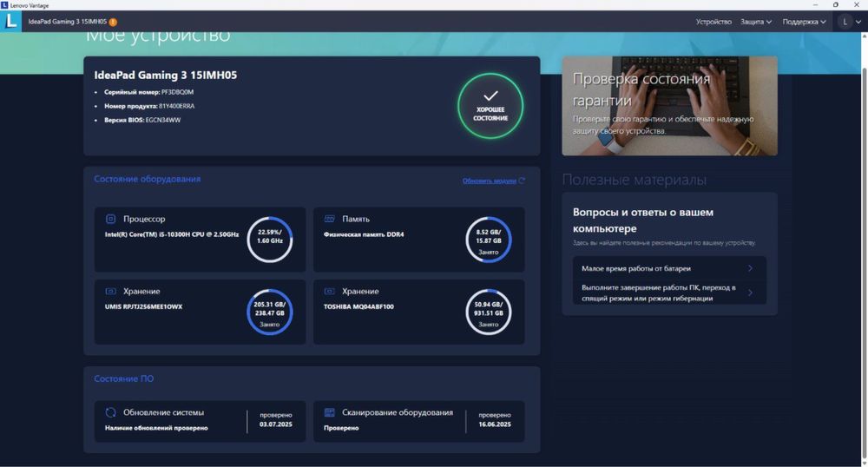Click the TOSHIBA storage drive icon
This screenshot has width=868, height=467.
[329, 291]
